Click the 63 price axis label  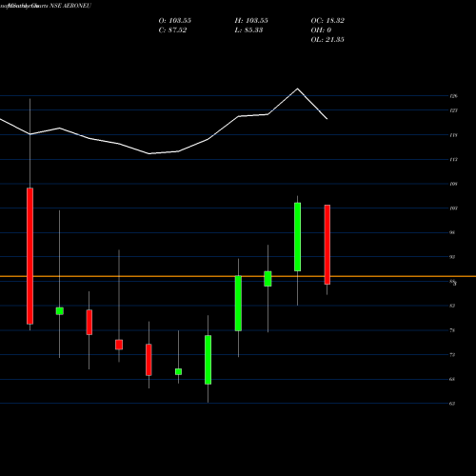452,404
